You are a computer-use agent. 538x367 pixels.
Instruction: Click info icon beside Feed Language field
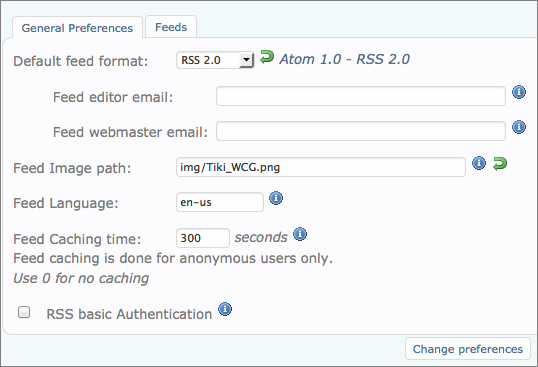(x=276, y=198)
